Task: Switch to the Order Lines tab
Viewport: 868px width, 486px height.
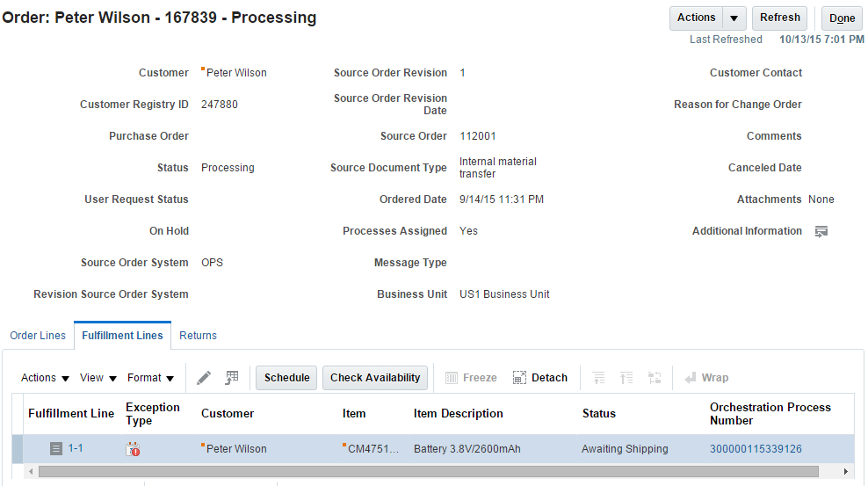Action: pyautogui.click(x=38, y=336)
